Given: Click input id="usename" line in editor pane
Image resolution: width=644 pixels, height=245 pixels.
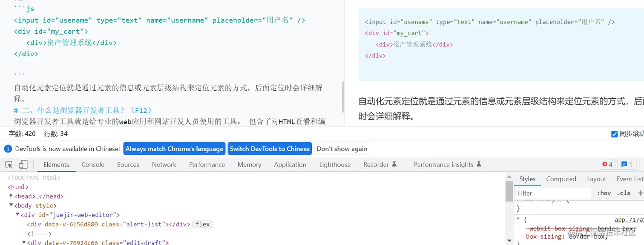Looking at the screenshot, I should tap(160, 20).
